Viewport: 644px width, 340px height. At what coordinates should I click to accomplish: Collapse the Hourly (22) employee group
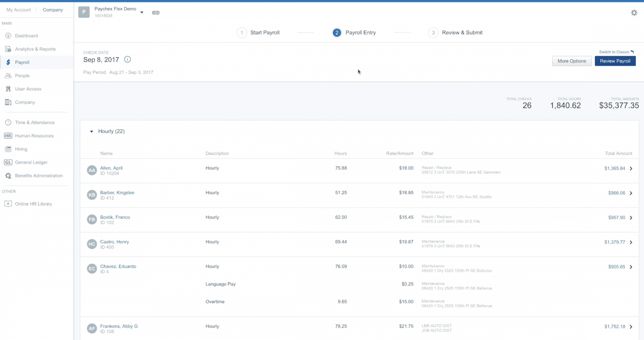click(91, 131)
